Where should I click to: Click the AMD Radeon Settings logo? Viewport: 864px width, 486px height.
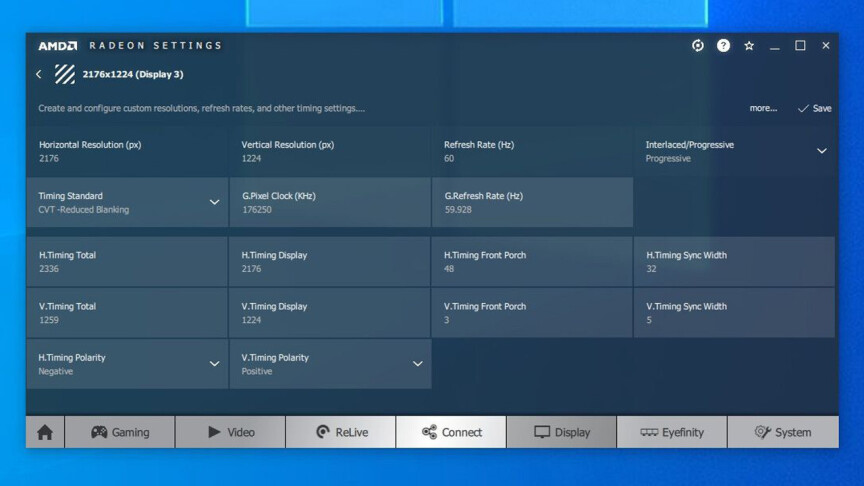130,46
